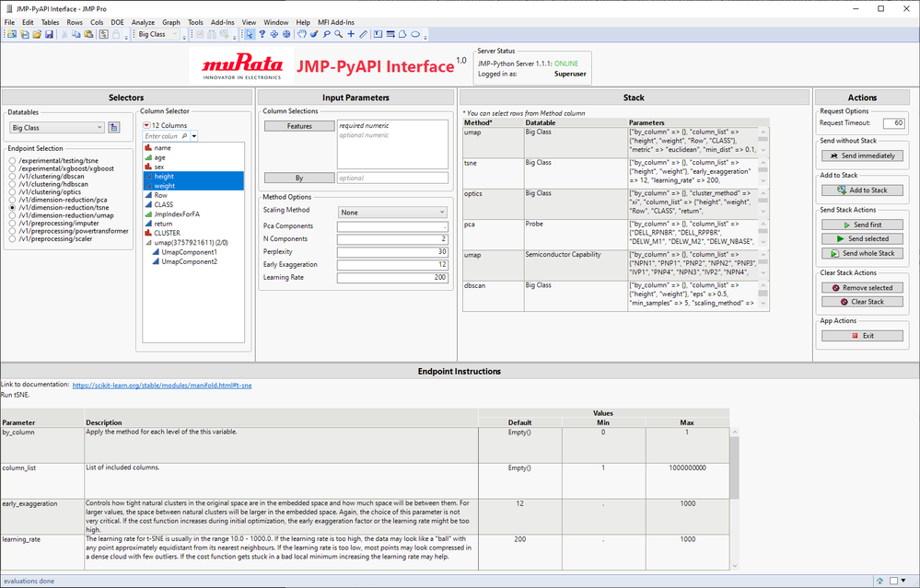The width and height of the screenshot is (920, 588).
Task: Click the Exit app button
Action: (x=862, y=336)
